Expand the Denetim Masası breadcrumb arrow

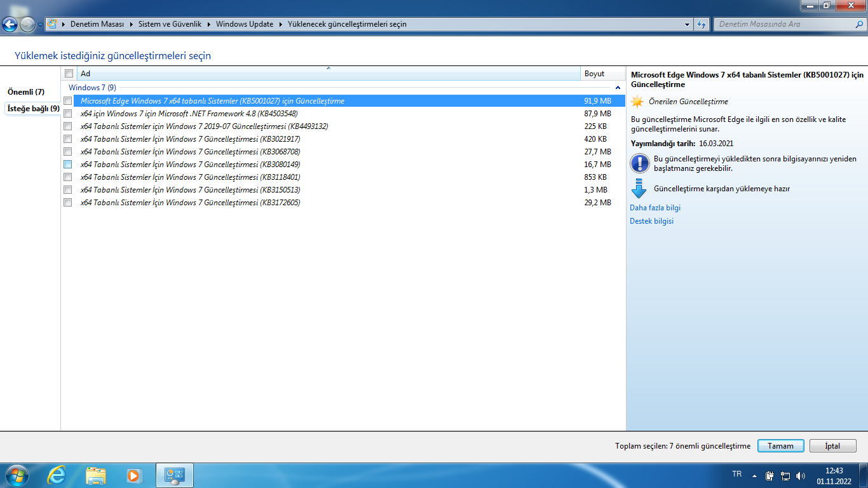[131, 24]
